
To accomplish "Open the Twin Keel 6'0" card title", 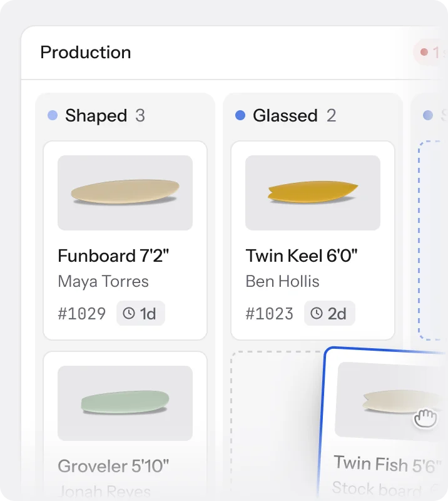I will click(x=302, y=256).
